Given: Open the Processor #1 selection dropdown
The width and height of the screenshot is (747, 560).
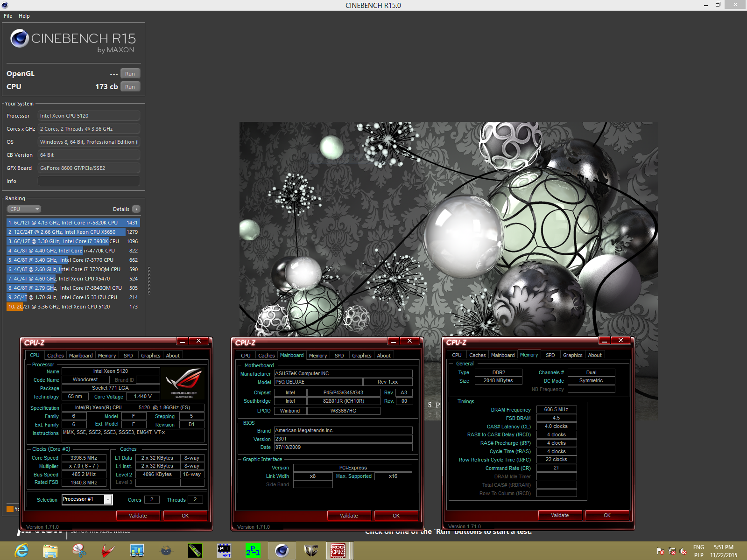Looking at the screenshot, I should pos(87,499).
